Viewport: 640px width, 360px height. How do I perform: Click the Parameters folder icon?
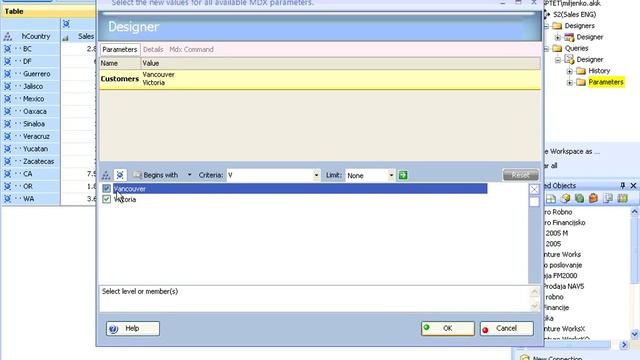[x=581, y=82]
